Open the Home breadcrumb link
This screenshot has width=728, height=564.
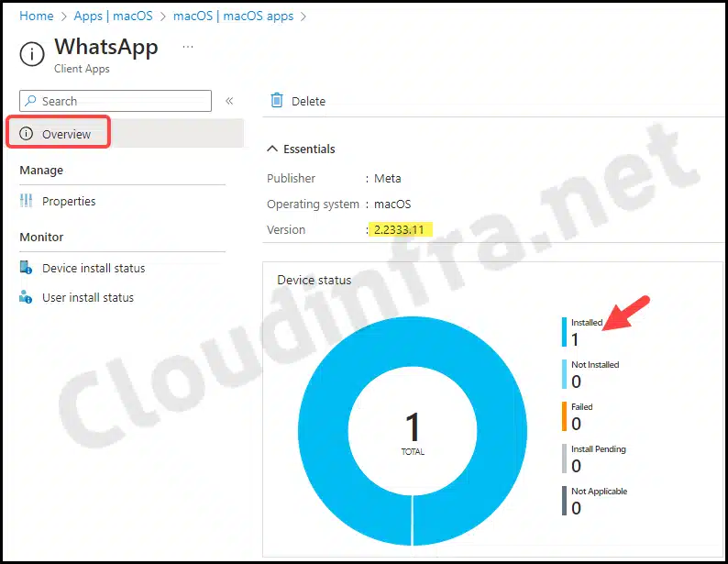tap(36, 16)
